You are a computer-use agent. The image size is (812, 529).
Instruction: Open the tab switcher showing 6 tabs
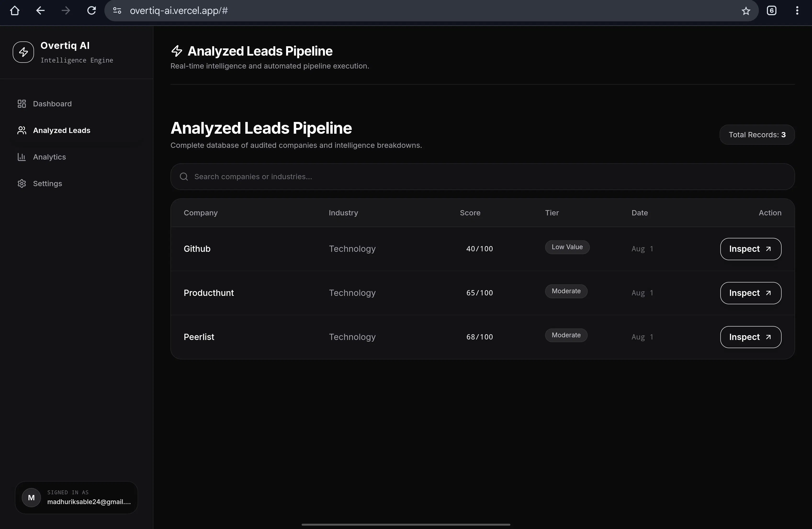coord(771,11)
